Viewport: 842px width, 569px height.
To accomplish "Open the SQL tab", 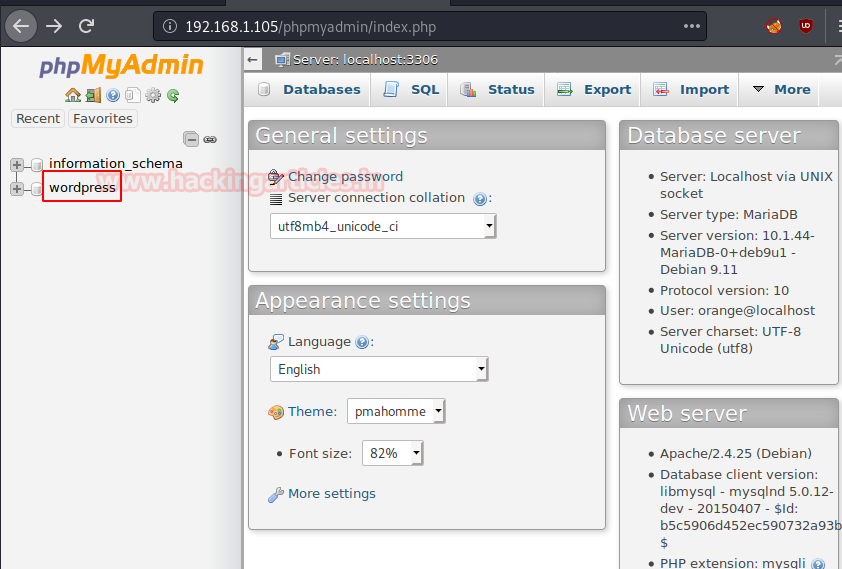I will [410, 90].
